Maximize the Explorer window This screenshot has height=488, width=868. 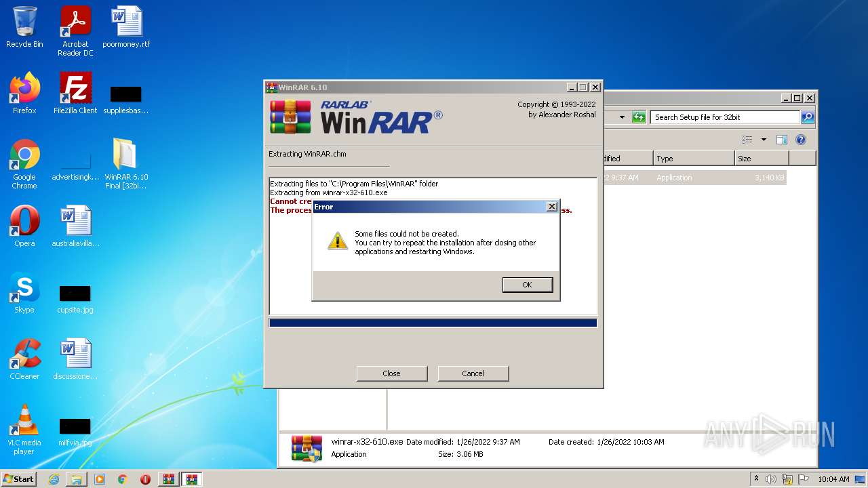click(x=797, y=98)
